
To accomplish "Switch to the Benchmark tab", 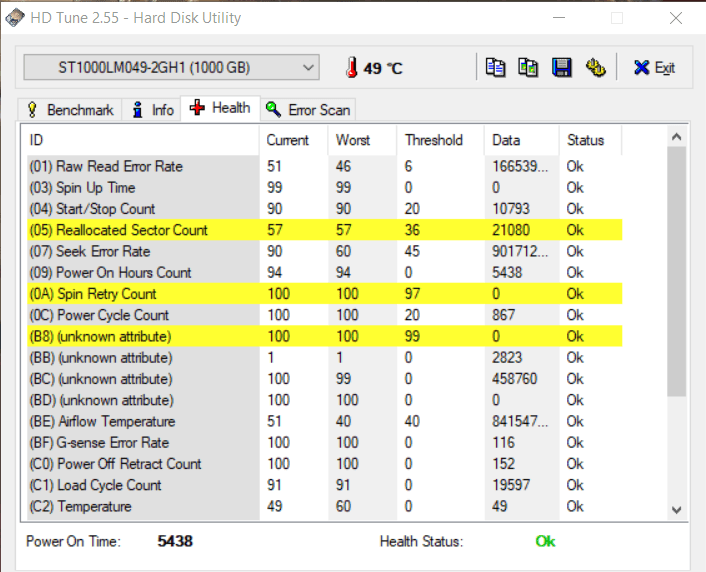I will point(70,110).
